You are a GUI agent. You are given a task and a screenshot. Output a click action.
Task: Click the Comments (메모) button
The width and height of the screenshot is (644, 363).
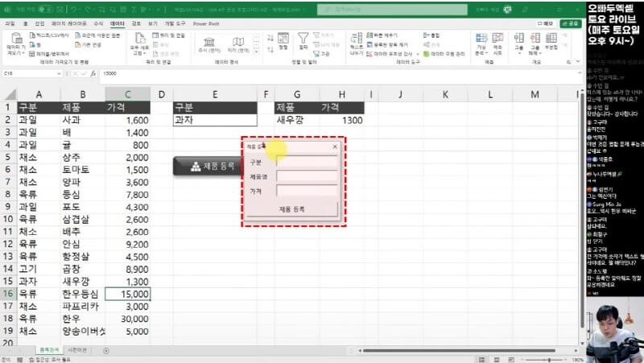click(x=545, y=23)
